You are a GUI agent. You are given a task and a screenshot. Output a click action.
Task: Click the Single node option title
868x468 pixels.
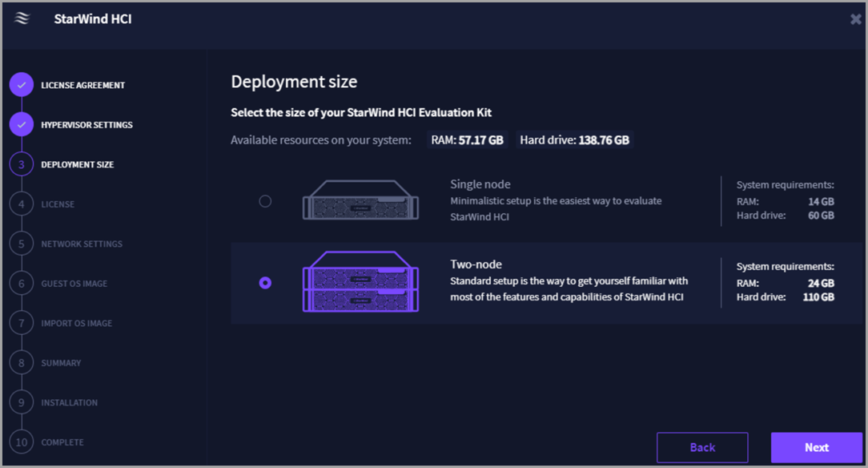pos(480,184)
